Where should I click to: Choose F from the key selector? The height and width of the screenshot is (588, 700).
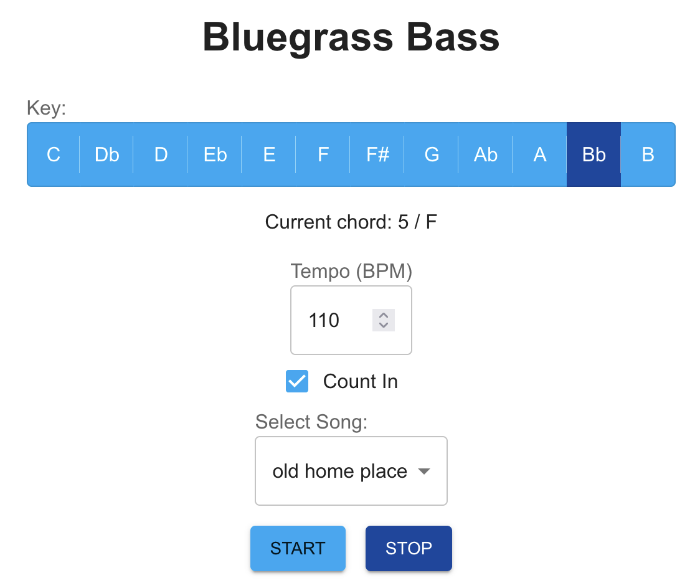(x=323, y=154)
